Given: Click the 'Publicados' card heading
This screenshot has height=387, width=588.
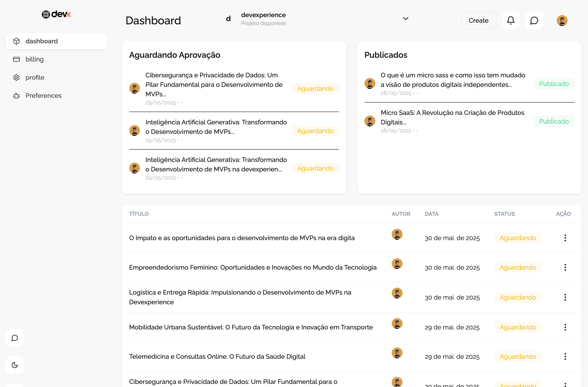Looking at the screenshot, I should (386, 55).
